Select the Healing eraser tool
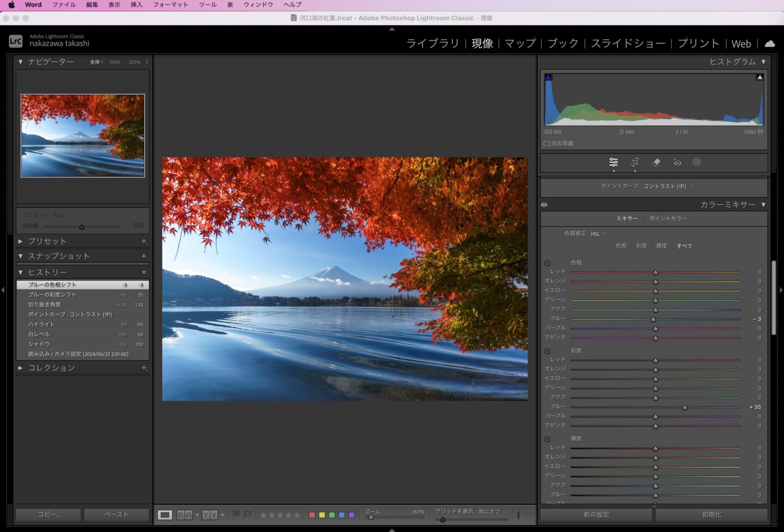Image resolution: width=784 pixels, height=532 pixels. (x=656, y=162)
